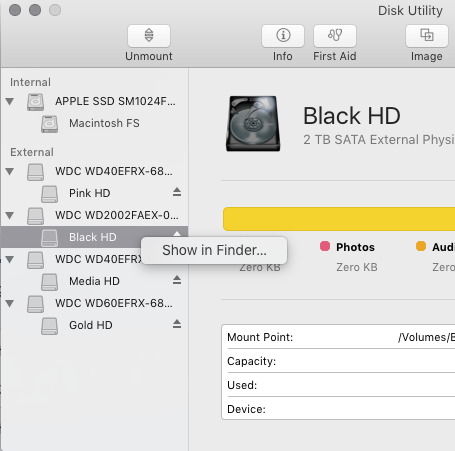The image size is (455, 451).
Task: Select the Pink HD volume
Action: [95, 193]
